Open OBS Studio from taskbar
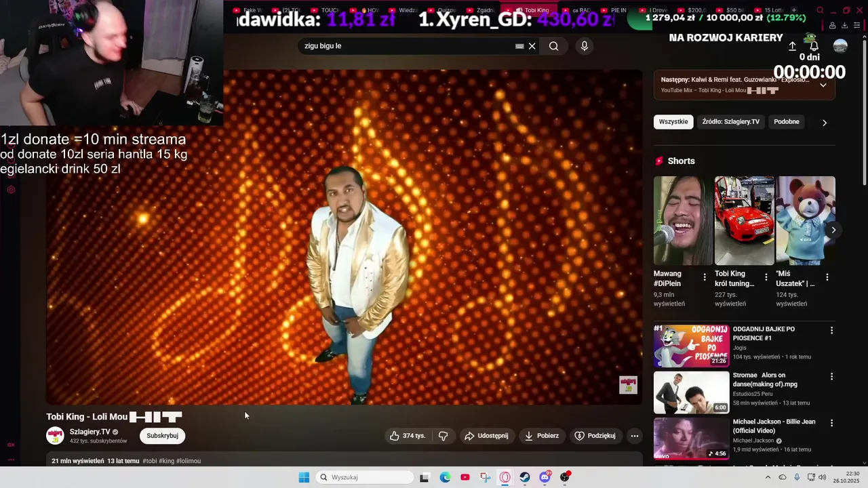This screenshot has height=488, width=868. click(565, 477)
